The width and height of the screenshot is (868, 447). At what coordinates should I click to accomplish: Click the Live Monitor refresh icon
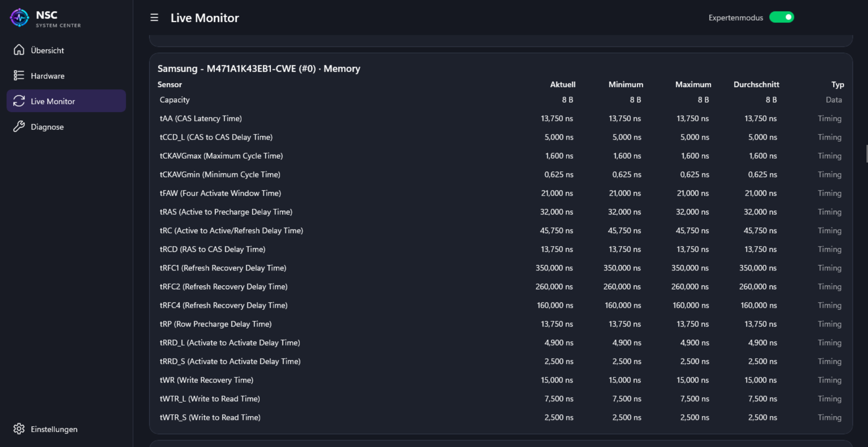point(19,101)
